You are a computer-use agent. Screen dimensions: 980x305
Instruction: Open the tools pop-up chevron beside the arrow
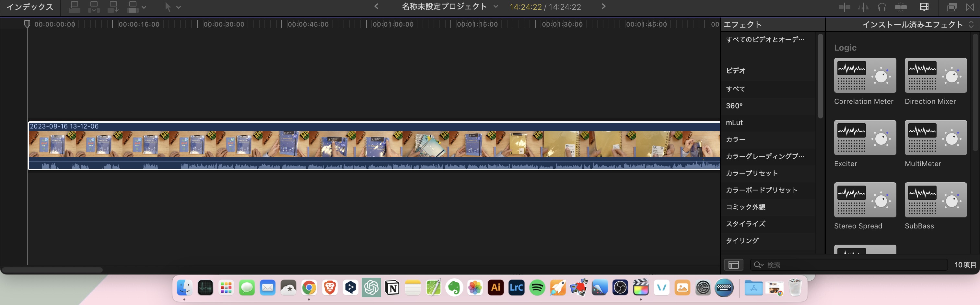[x=179, y=7]
